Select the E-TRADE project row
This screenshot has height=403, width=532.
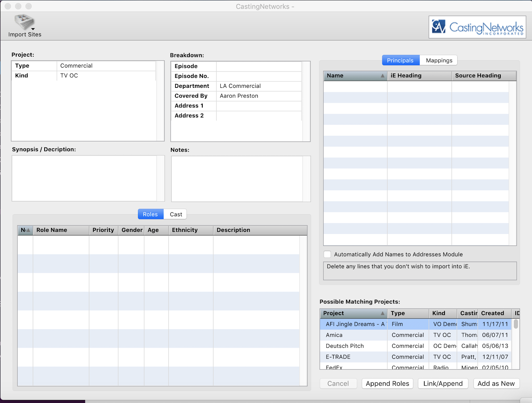coord(352,357)
